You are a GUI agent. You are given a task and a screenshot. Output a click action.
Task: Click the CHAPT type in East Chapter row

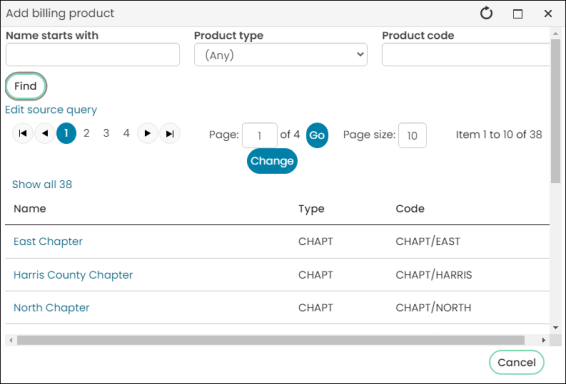point(315,241)
